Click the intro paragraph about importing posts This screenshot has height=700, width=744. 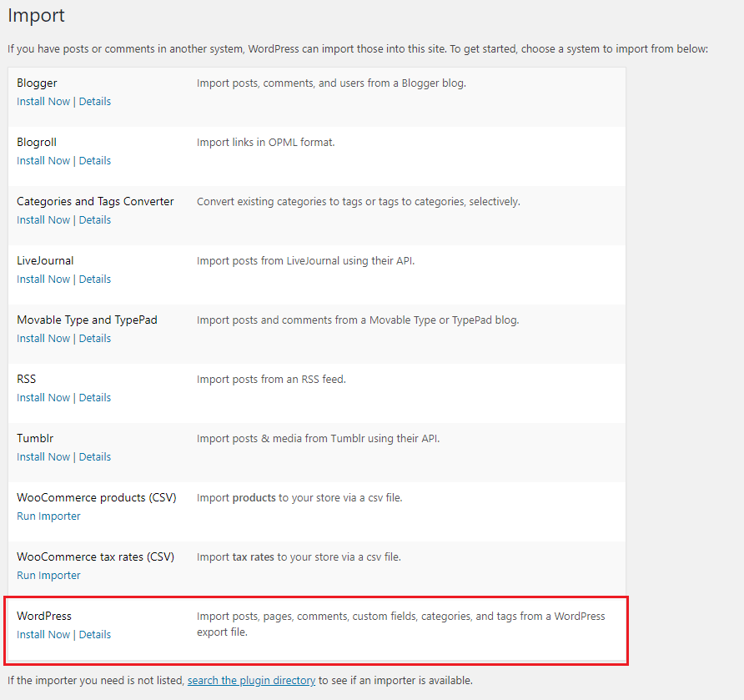tap(358, 49)
